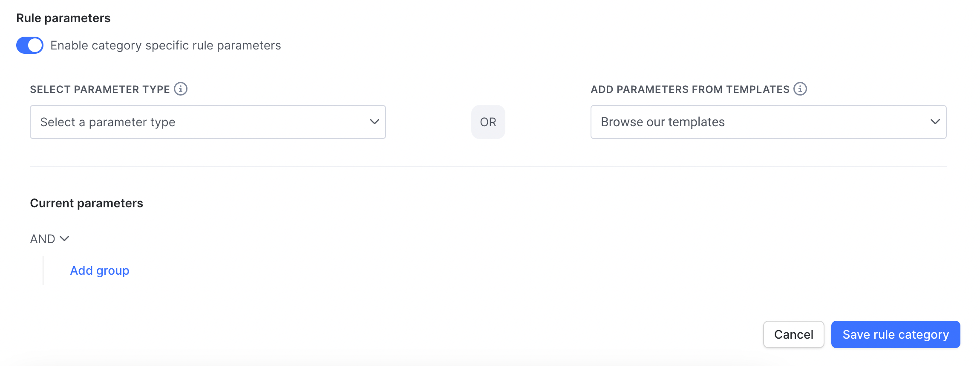The image size is (980, 366).
Task: Click the Cancel button
Action: coord(793,334)
